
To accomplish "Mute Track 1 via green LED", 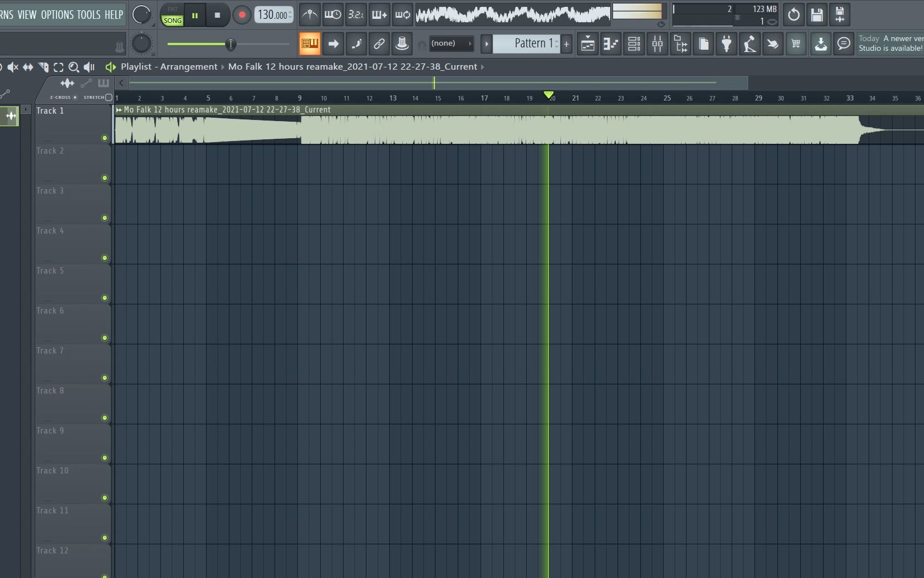I will pyautogui.click(x=104, y=138).
